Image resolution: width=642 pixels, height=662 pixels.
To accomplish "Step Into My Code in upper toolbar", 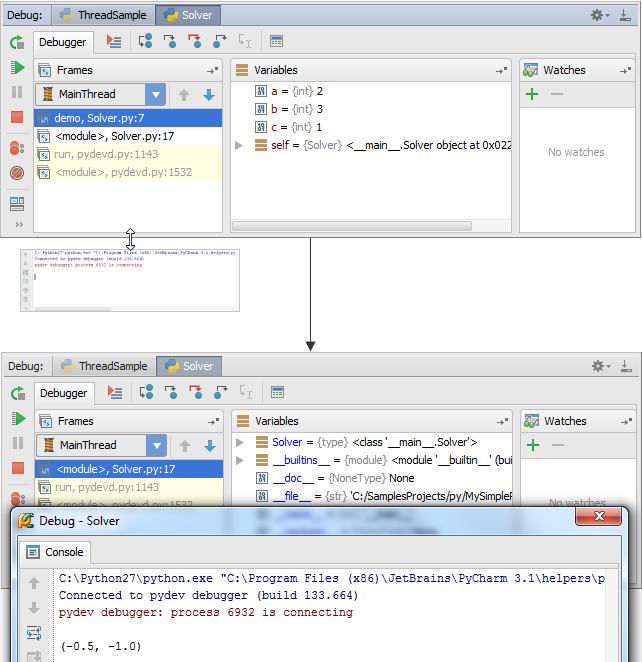I will (x=195, y=41).
